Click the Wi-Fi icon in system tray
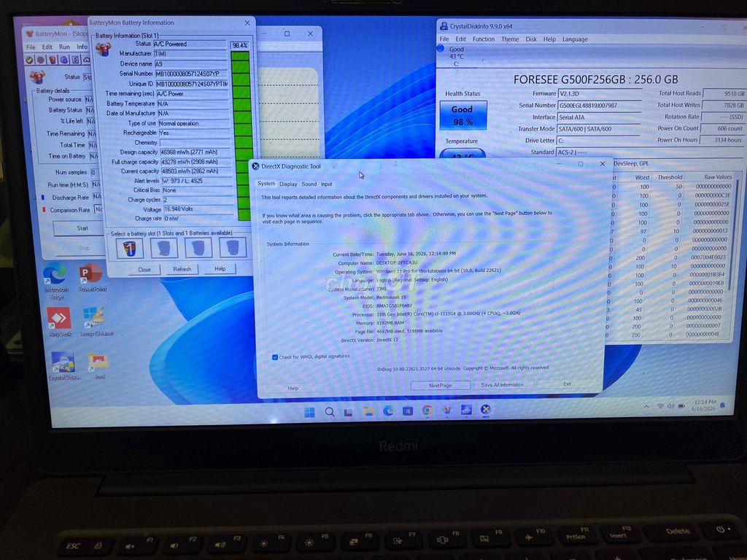 point(660,406)
